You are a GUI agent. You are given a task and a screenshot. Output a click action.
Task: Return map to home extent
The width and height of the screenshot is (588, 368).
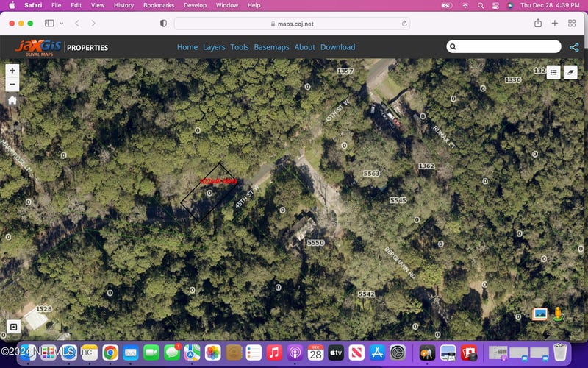pos(12,100)
